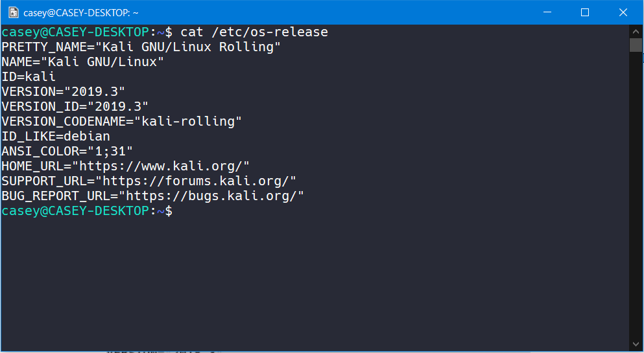Screen dimensions: 644x353
Task: Click the window title casey@CASEY-DESKTOP: ~
Action: pyautogui.click(x=80, y=12)
